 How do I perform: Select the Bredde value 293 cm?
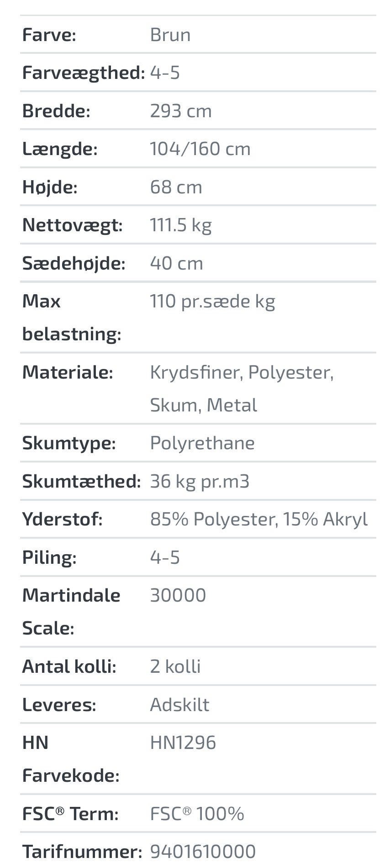point(181,111)
